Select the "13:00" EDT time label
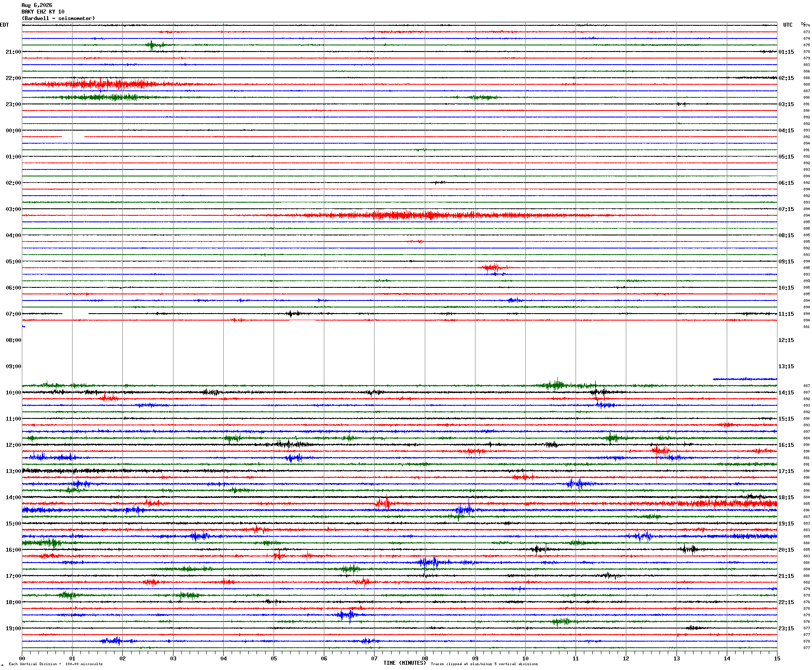 point(13,471)
